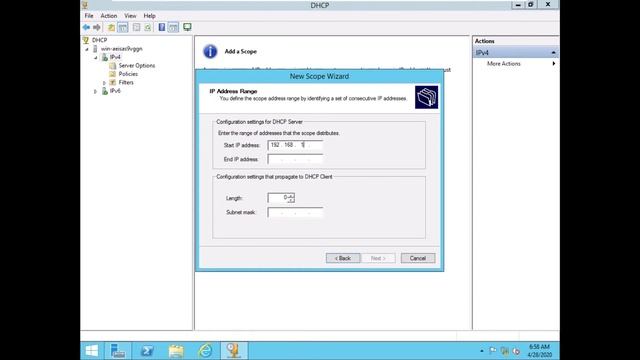
Task: Click the wizard folder graphic in the header
Action: (x=427, y=97)
